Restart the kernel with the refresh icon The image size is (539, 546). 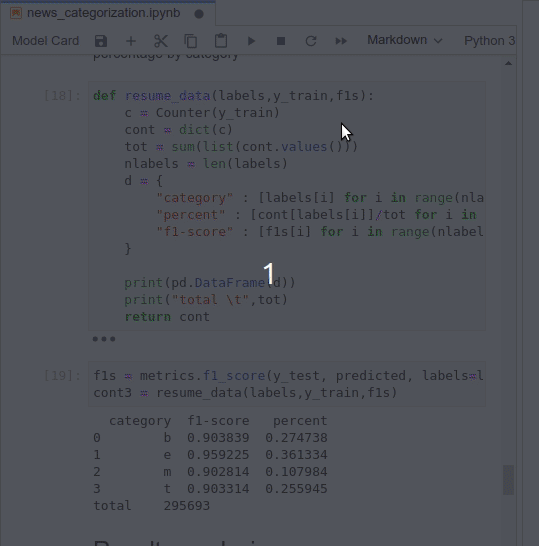coord(311,41)
